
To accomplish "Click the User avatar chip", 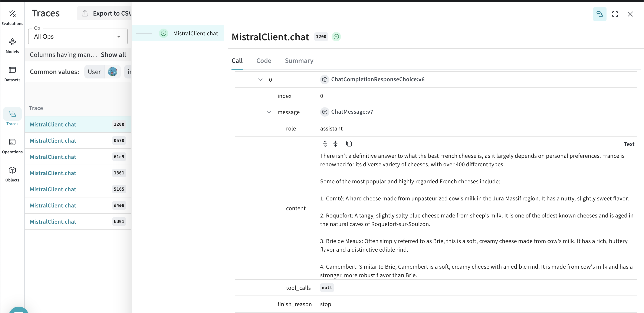I will point(112,72).
